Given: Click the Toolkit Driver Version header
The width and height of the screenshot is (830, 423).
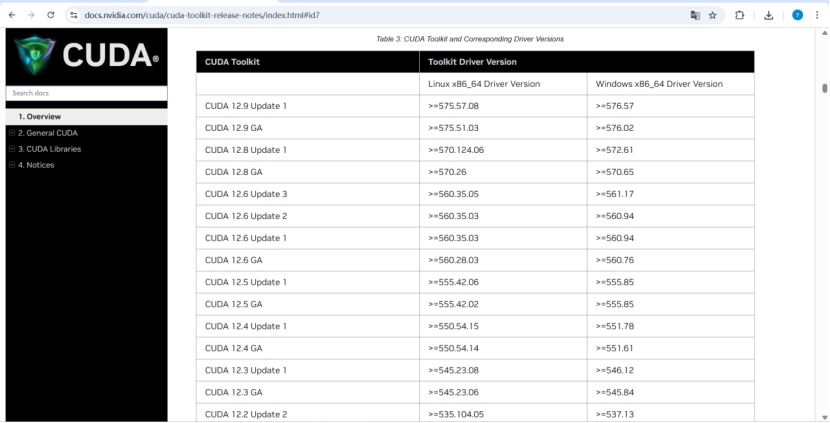Looking at the screenshot, I should click(587, 62).
